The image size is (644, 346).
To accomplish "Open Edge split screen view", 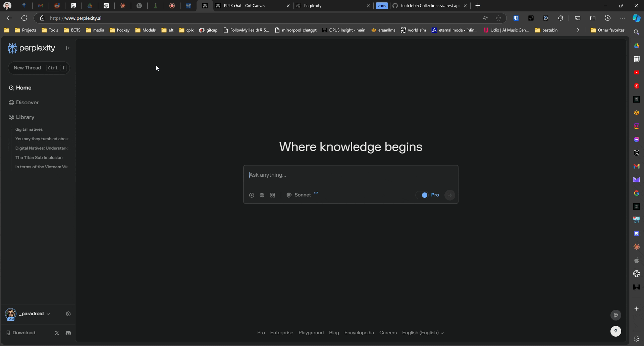I will tap(593, 18).
